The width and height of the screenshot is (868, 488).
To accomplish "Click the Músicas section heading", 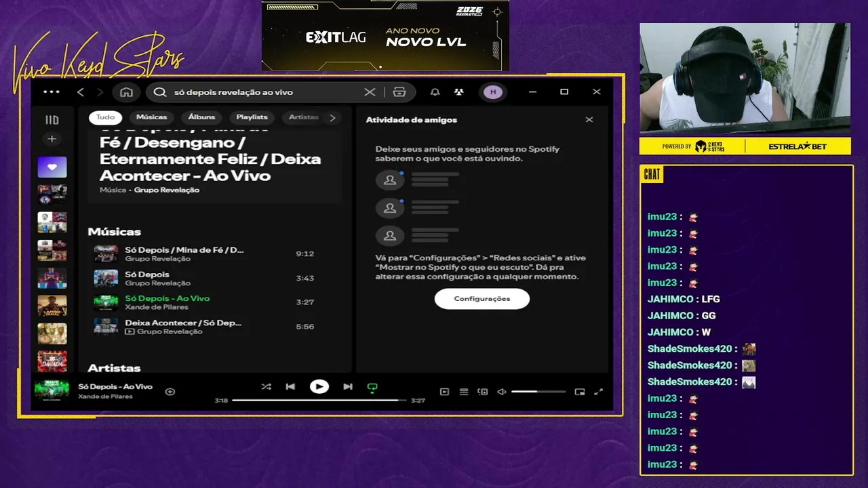I will coord(114,232).
